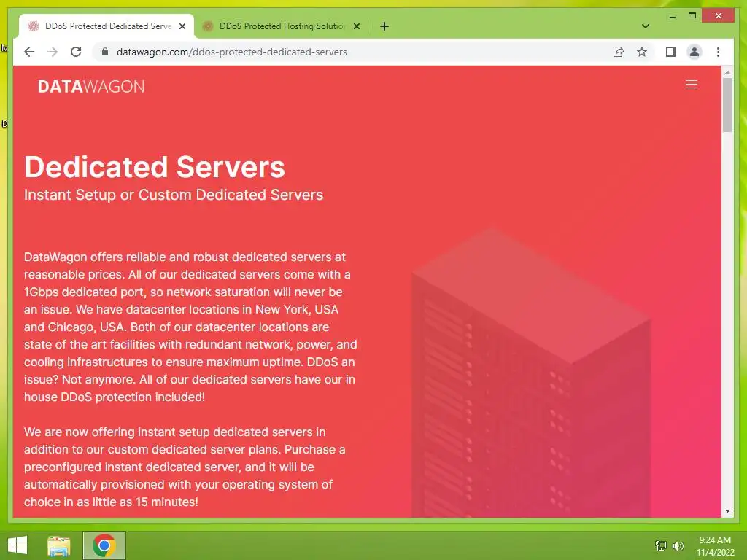The height and width of the screenshot is (560, 747).
Task: Minimize the Chrome window
Action: click(x=672, y=16)
